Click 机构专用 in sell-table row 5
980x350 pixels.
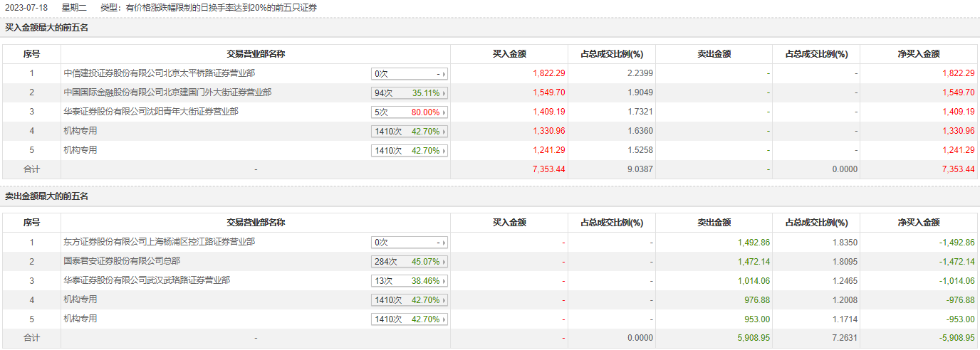[x=80, y=319]
